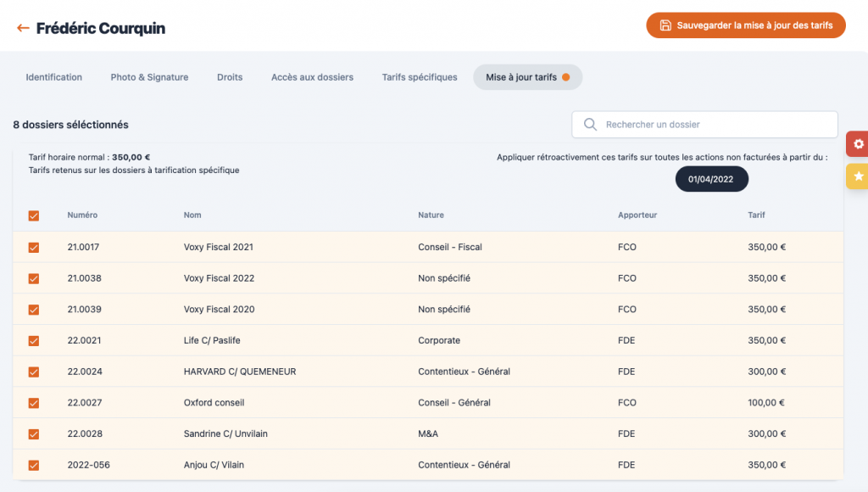Open the 01/04/2022 date picker
Image resolution: width=868 pixels, height=492 pixels.
[711, 179]
